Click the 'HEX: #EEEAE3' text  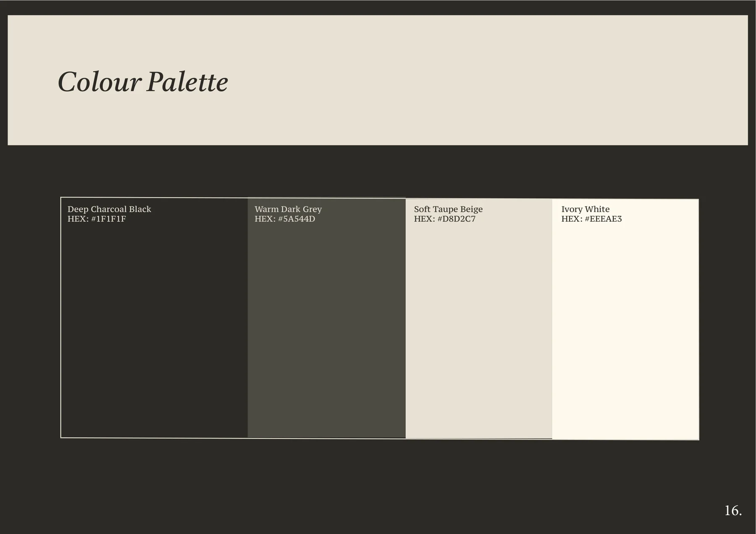point(591,219)
